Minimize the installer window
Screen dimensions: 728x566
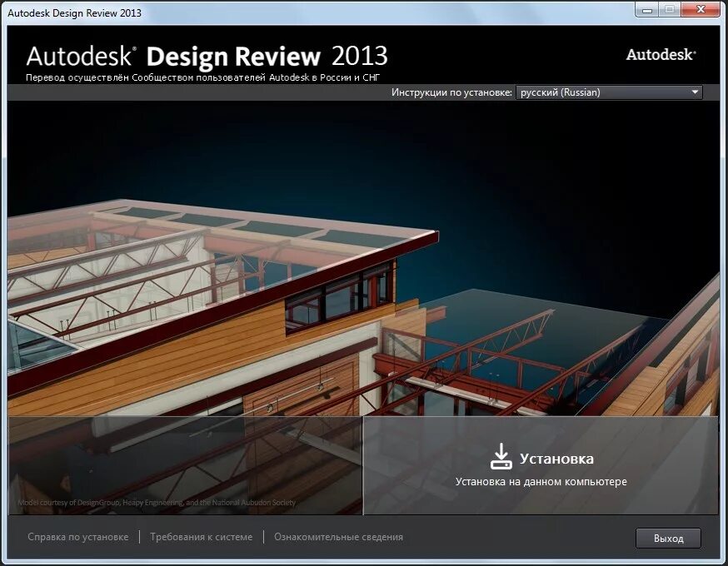(647, 10)
